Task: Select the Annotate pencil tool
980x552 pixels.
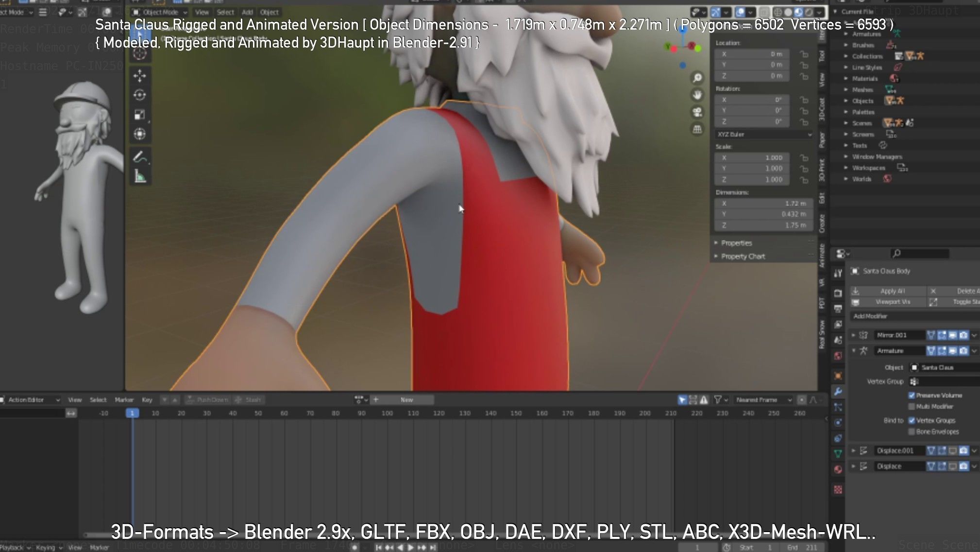Action: [140, 157]
